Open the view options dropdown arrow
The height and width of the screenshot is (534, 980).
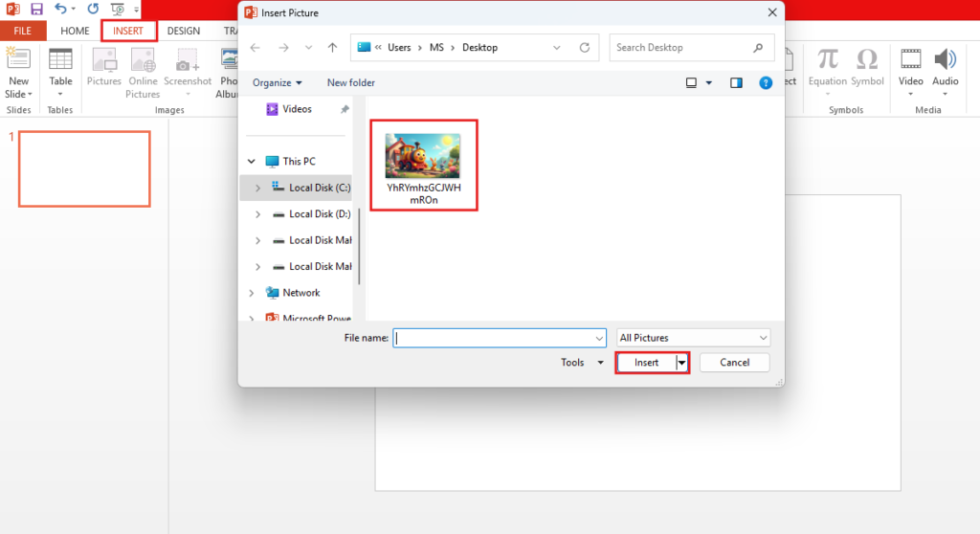[709, 82]
